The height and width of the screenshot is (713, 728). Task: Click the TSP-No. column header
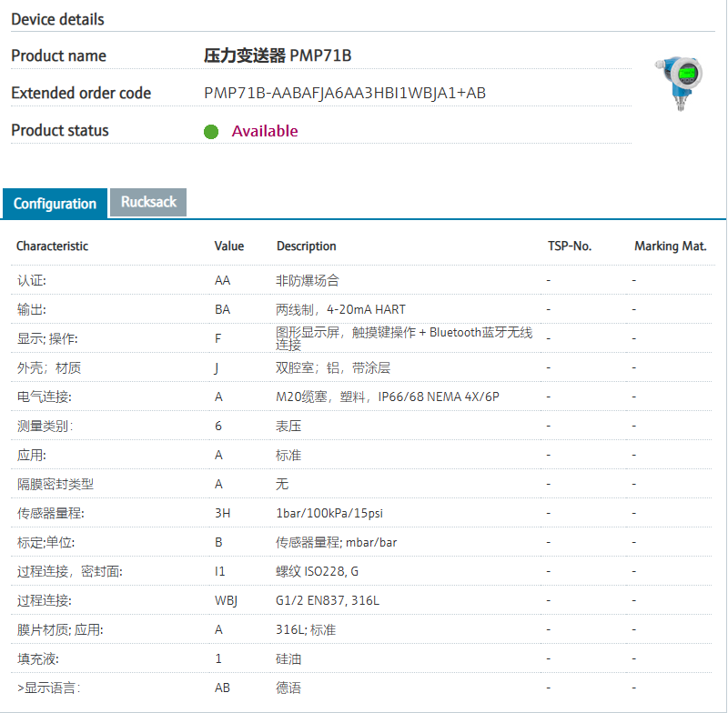569,246
